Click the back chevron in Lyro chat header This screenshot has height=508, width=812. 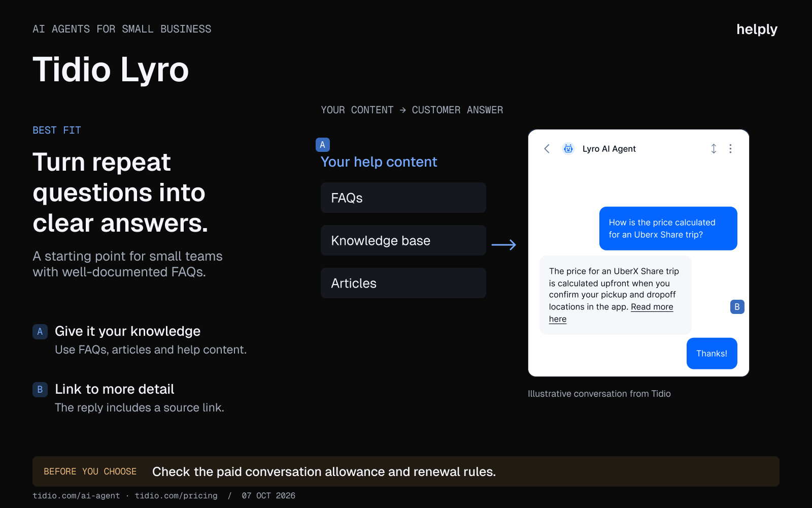tap(547, 149)
